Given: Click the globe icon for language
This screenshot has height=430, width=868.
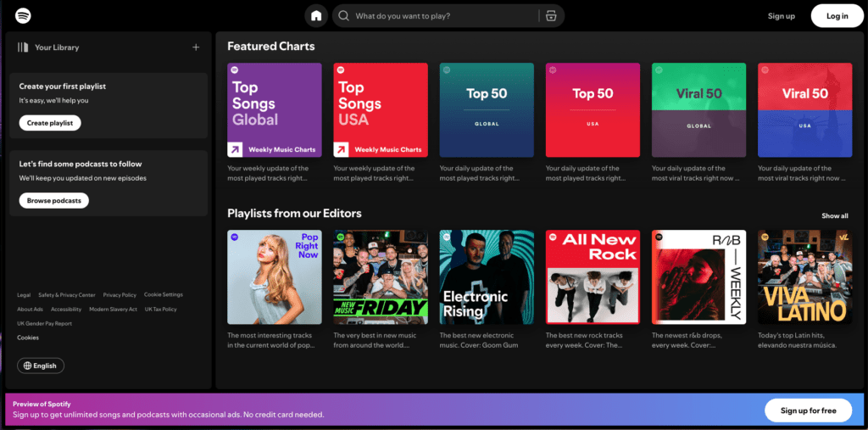Looking at the screenshot, I should pyautogui.click(x=28, y=366).
